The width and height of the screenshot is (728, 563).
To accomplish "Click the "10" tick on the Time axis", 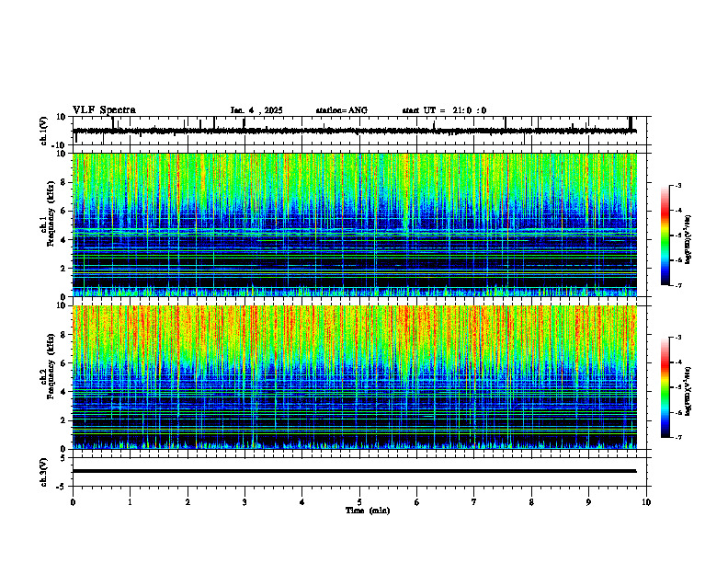I will (x=646, y=502).
